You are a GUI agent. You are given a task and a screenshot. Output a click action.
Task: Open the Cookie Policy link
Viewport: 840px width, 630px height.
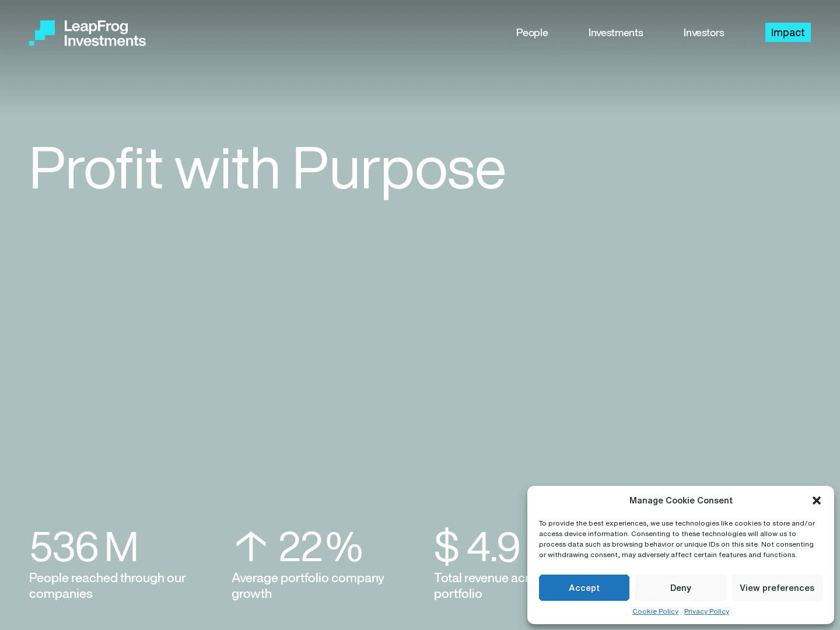(655, 611)
